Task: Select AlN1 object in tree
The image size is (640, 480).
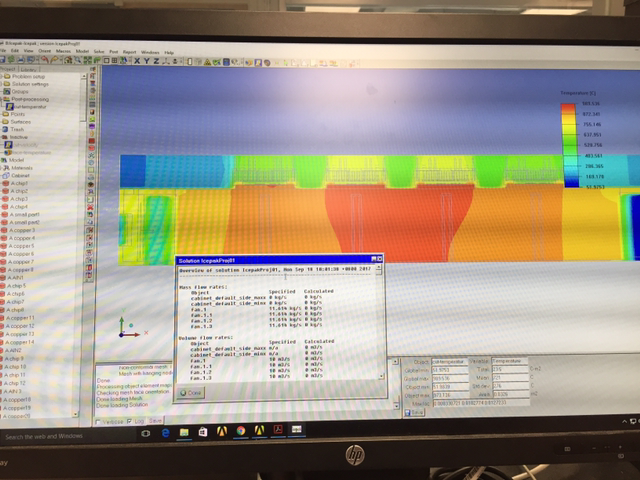Action: click(15, 278)
